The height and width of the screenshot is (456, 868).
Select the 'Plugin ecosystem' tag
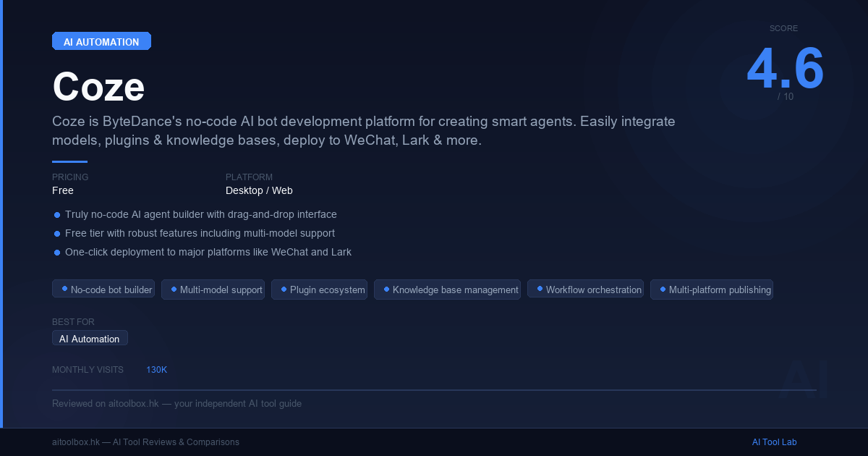coord(319,290)
